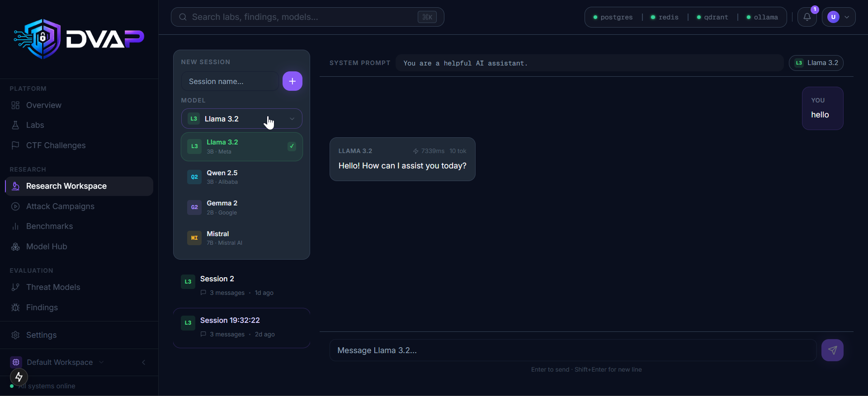Click the user avatar U icon
868x396 pixels.
(x=833, y=17)
